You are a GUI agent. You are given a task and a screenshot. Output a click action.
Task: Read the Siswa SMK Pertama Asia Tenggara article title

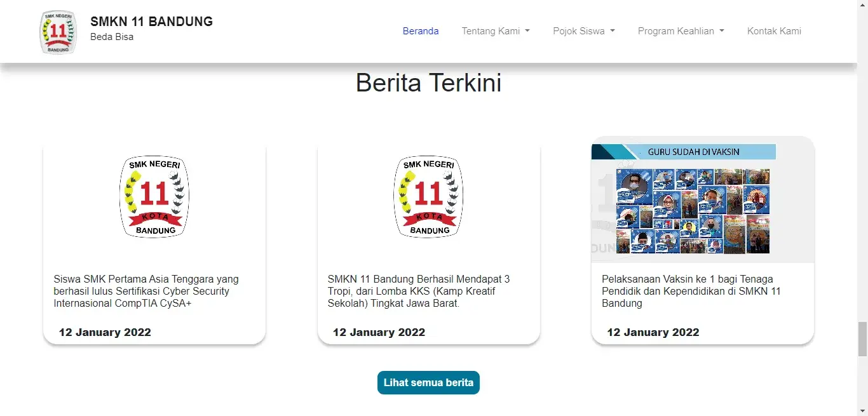pyautogui.click(x=146, y=291)
